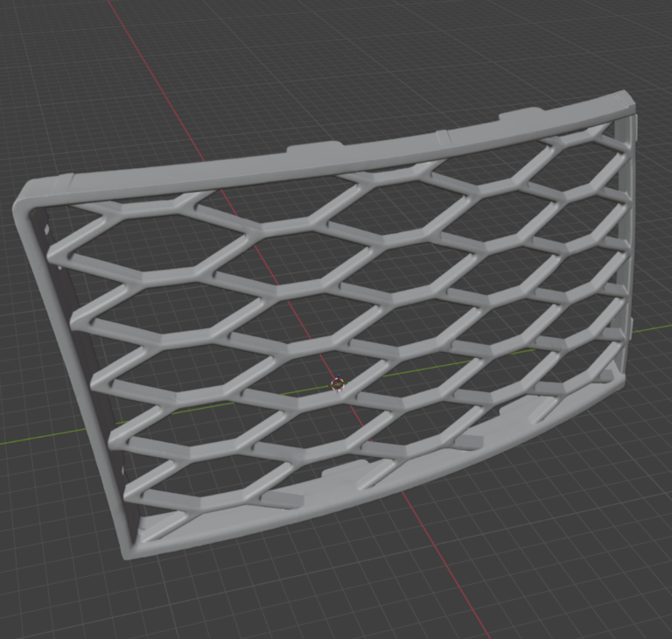Click the 3D cursor in the viewport
The width and height of the screenshot is (672, 639).
338,384
